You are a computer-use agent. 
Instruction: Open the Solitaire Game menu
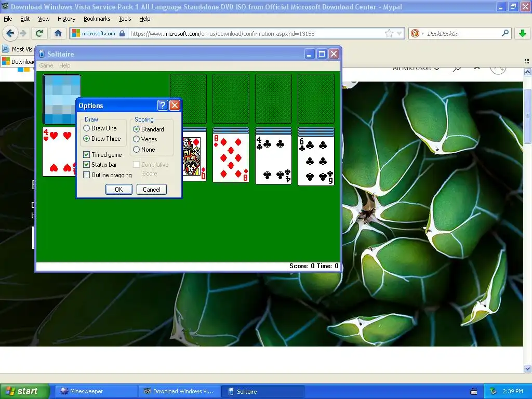point(46,65)
